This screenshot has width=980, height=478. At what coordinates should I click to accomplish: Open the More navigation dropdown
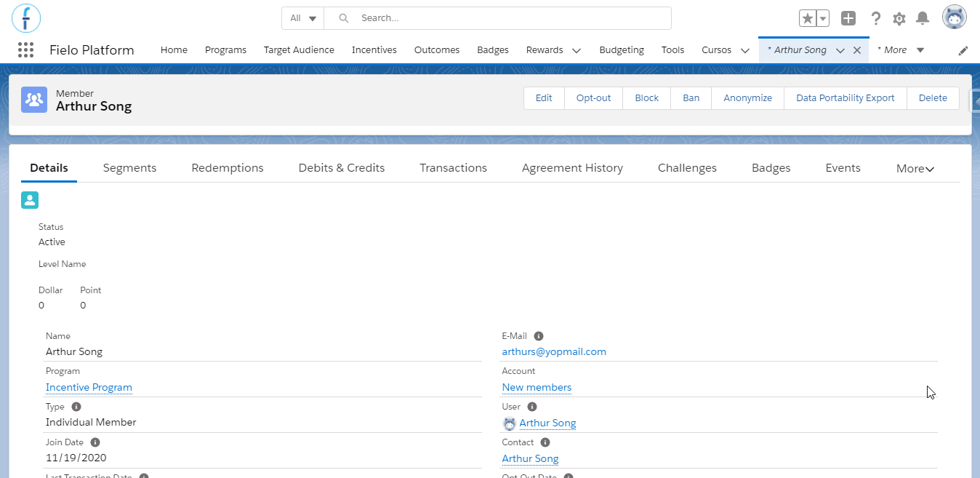[x=901, y=50]
